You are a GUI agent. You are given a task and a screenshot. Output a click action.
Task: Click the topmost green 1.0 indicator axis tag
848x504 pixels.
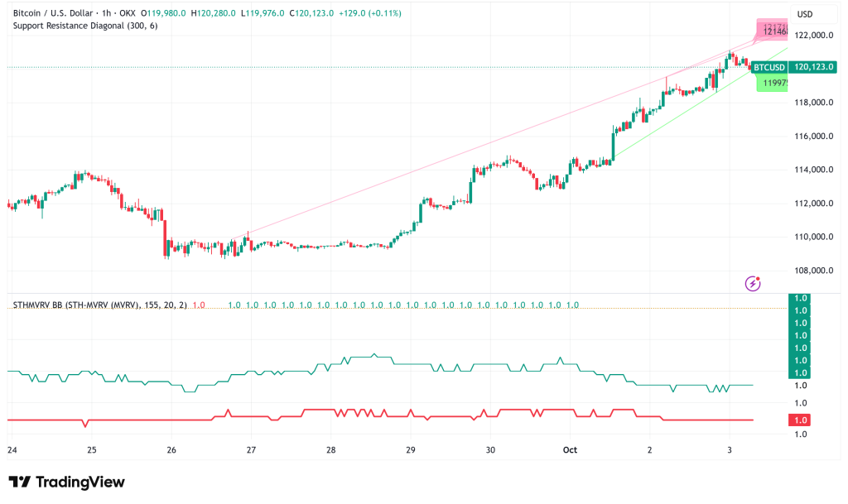coord(801,298)
